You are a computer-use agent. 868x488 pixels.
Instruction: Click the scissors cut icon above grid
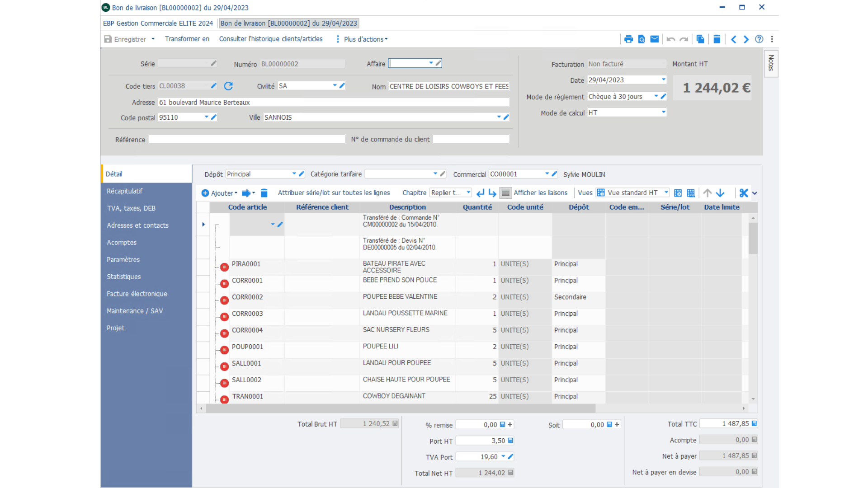click(743, 193)
